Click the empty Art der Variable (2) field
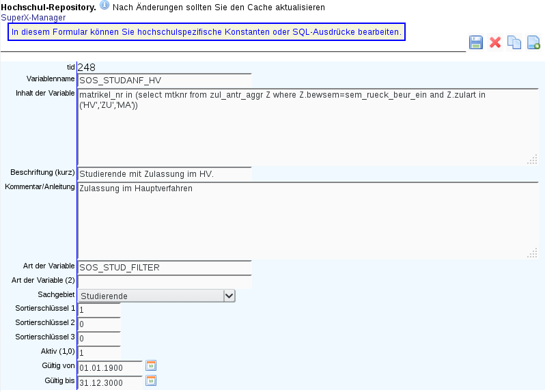545x392 pixels. (x=165, y=281)
